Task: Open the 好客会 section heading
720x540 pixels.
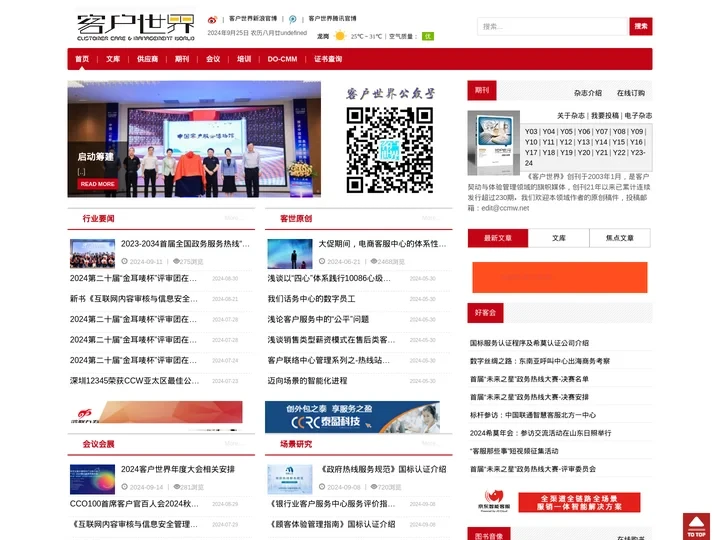Action: pyautogui.click(x=485, y=313)
